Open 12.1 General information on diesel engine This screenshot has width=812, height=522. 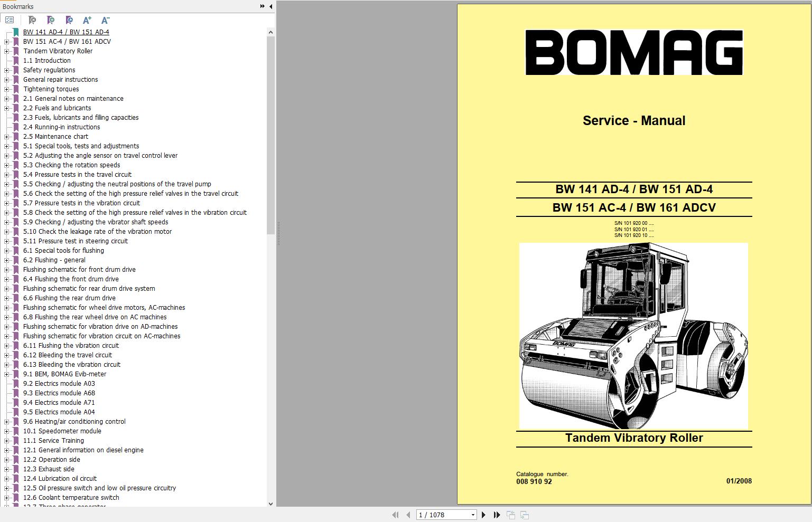point(83,450)
